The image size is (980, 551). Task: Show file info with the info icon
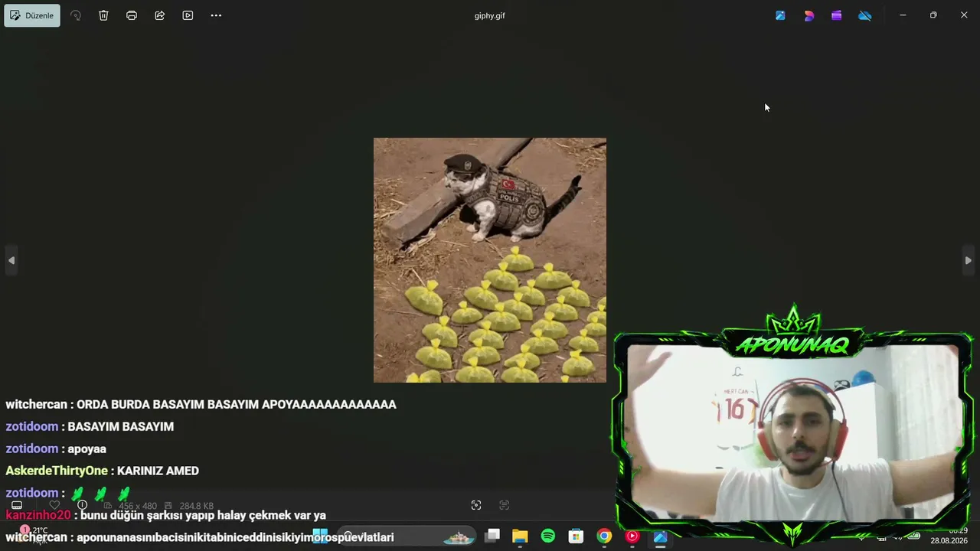pos(83,505)
